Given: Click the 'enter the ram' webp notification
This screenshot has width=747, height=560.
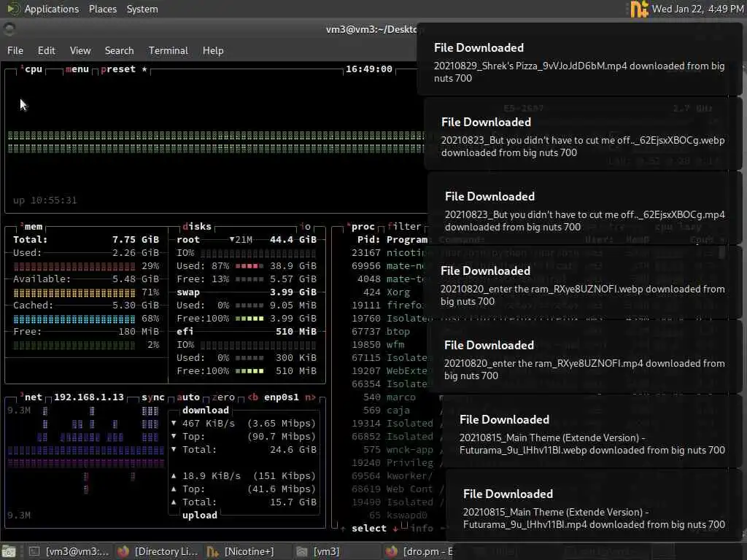Looking at the screenshot, I should pyautogui.click(x=583, y=282).
